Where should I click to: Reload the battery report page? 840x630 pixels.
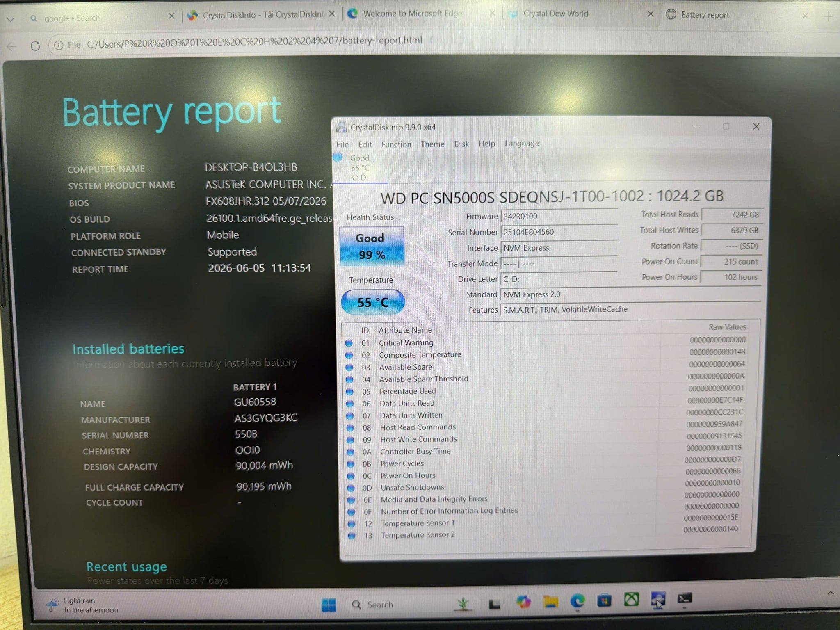click(35, 46)
